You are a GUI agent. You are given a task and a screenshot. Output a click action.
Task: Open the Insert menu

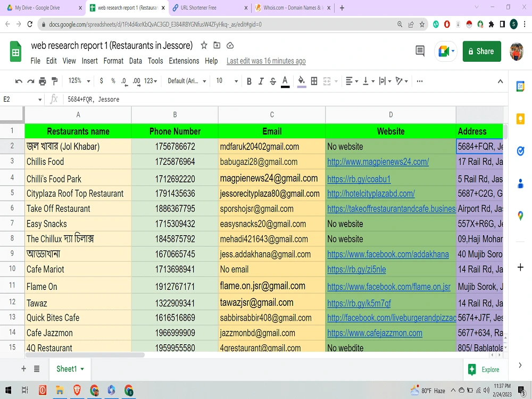pos(89,61)
